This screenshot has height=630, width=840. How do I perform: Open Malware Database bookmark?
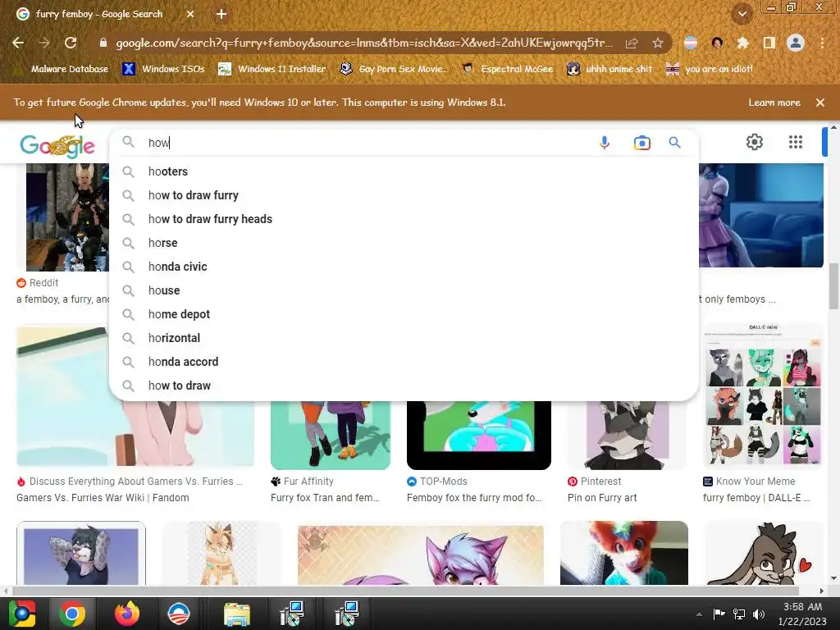click(x=63, y=69)
